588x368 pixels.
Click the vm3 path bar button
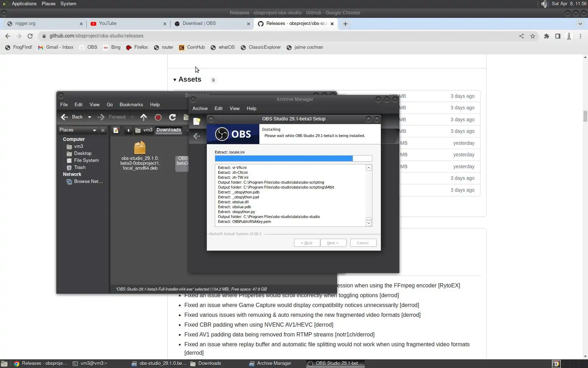144,130
